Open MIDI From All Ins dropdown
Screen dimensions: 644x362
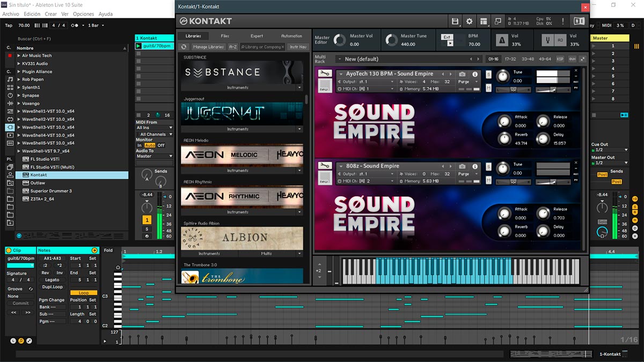[155, 128]
